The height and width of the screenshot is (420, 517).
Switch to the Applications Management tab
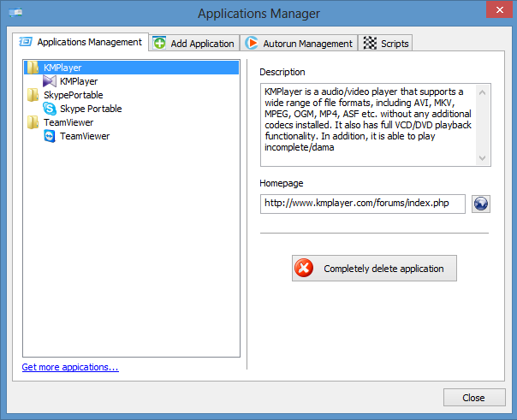(x=80, y=42)
